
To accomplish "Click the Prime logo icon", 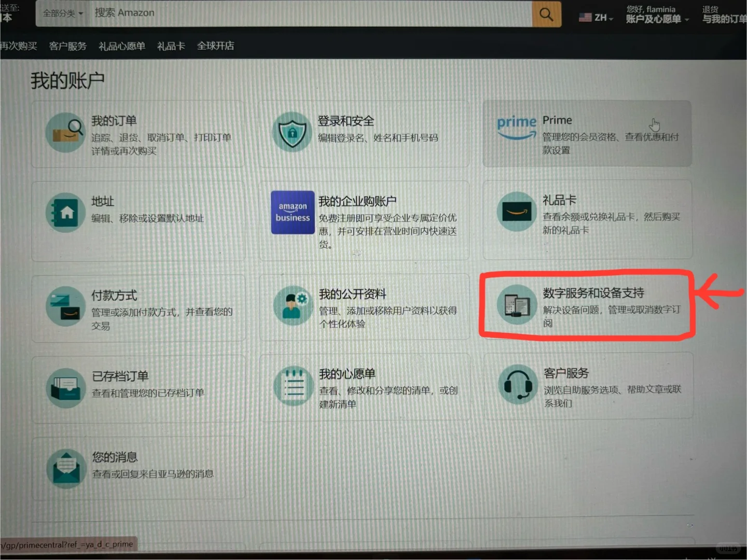I will [516, 128].
